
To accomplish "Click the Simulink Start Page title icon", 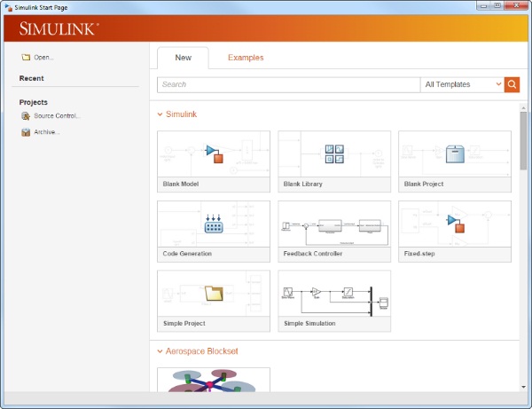I will (x=9, y=7).
